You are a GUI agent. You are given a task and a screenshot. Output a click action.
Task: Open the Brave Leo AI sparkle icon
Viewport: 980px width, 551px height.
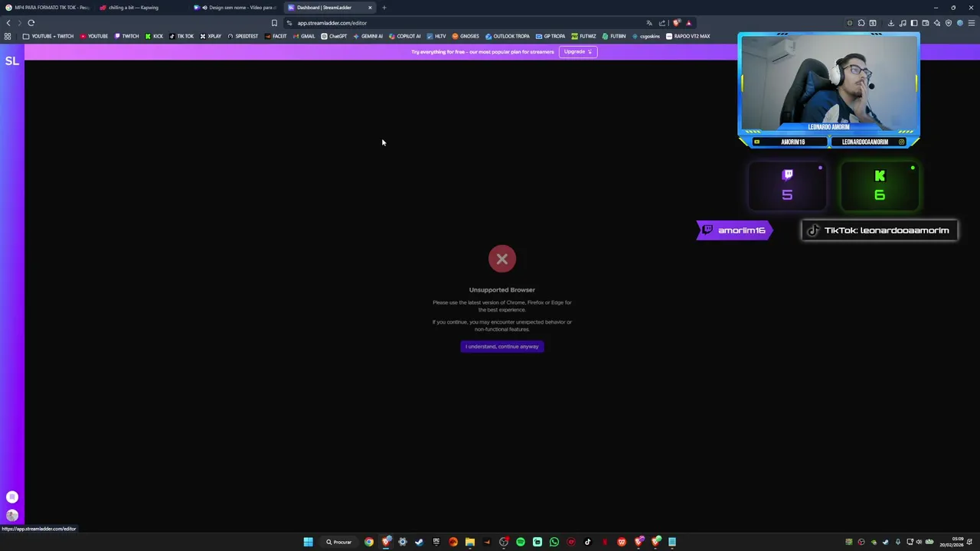937,23
